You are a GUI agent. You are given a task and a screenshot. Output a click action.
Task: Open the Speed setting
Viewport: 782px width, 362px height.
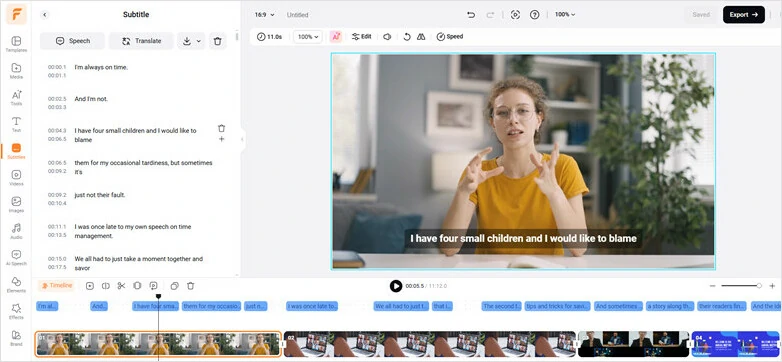coord(450,37)
